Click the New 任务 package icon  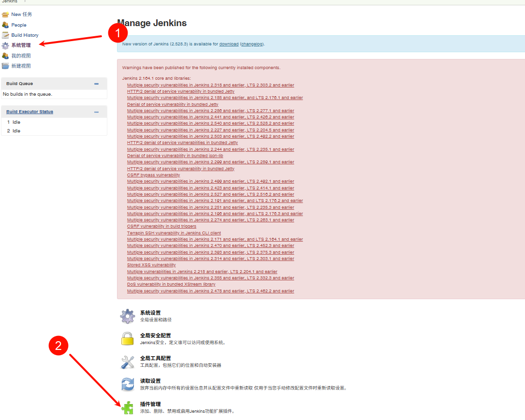(5, 14)
